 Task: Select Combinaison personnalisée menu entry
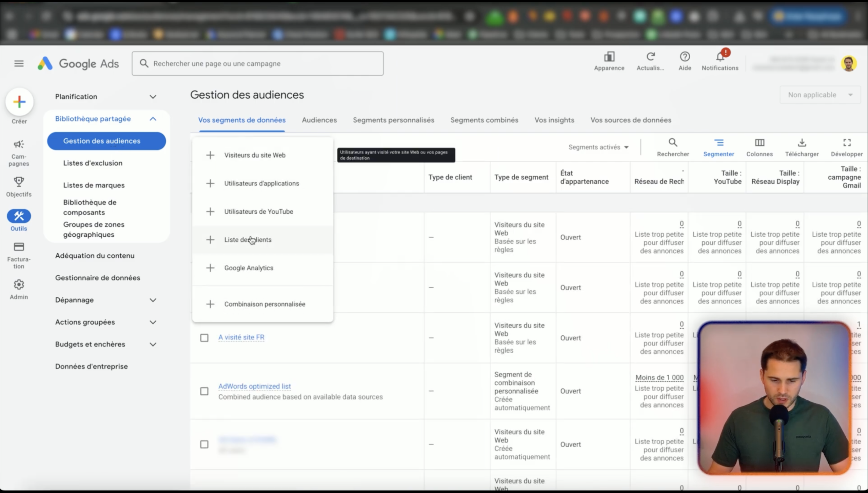point(262,304)
